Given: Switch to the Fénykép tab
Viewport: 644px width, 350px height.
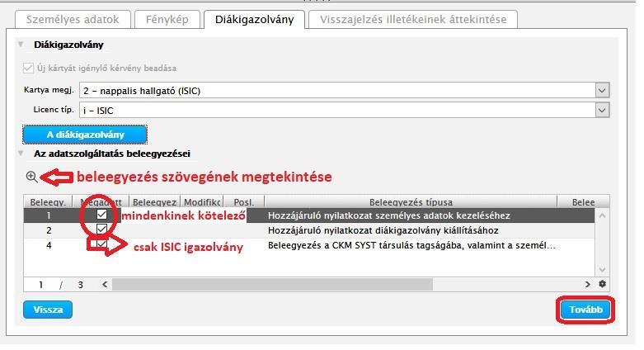Looking at the screenshot, I should (x=167, y=19).
